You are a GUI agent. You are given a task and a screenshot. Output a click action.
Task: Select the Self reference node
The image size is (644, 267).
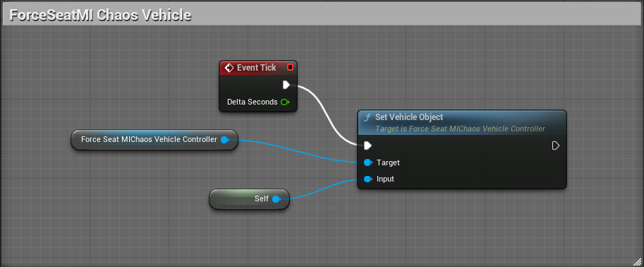(249, 199)
